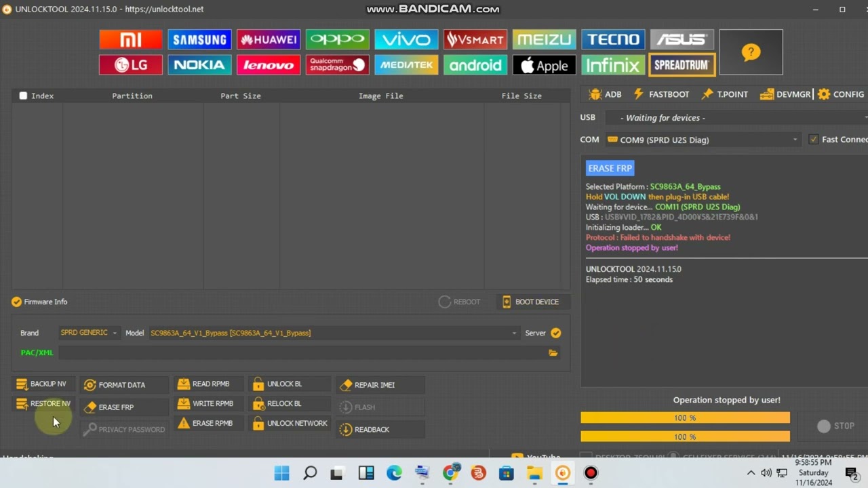Screen dimensions: 868x488
Task: Choose the MediaTek platform tile
Action: pos(406,65)
